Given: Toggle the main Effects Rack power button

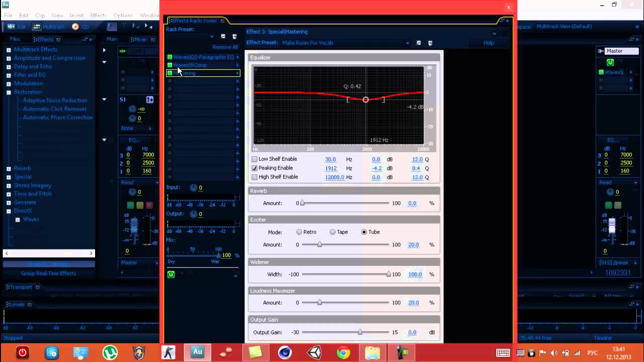Looking at the screenshot, I should click(171, 274).
